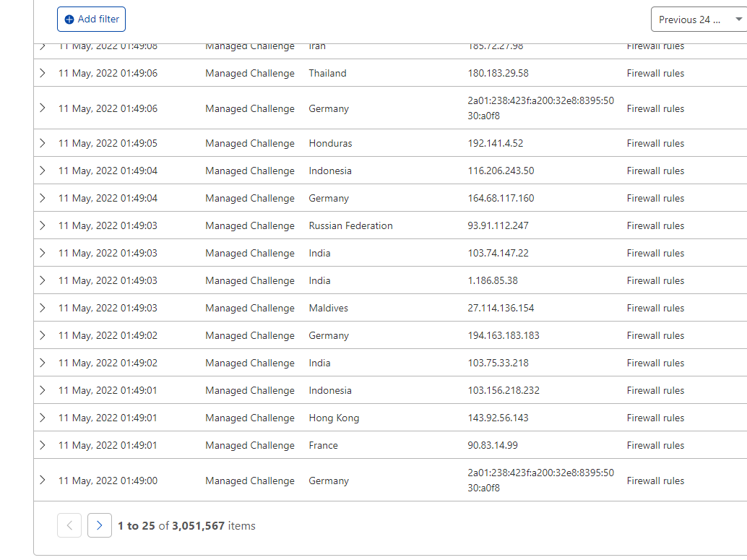Image resolution: width=747 pixels, height=560 pixels.
Task: Click the Honduras country cell
Action: click(330, 143)
